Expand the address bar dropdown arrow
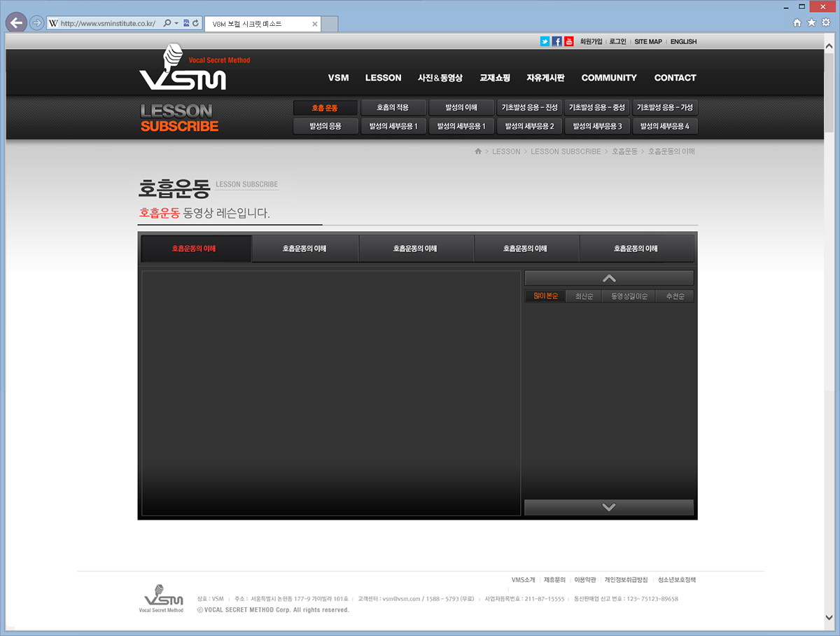Image resolution: width=840 pixels, height=636 pixels. [x=176, y=23]
